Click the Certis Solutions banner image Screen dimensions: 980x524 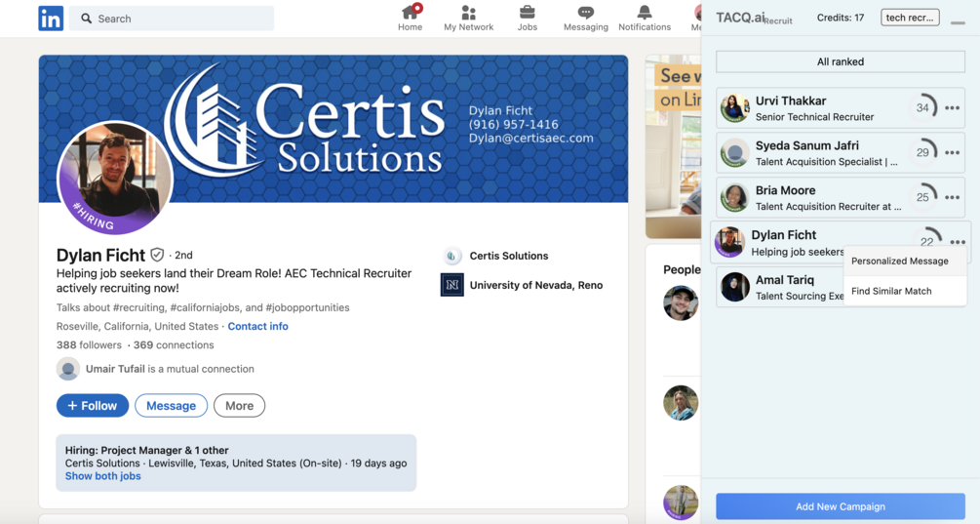[x=333, y=129]
